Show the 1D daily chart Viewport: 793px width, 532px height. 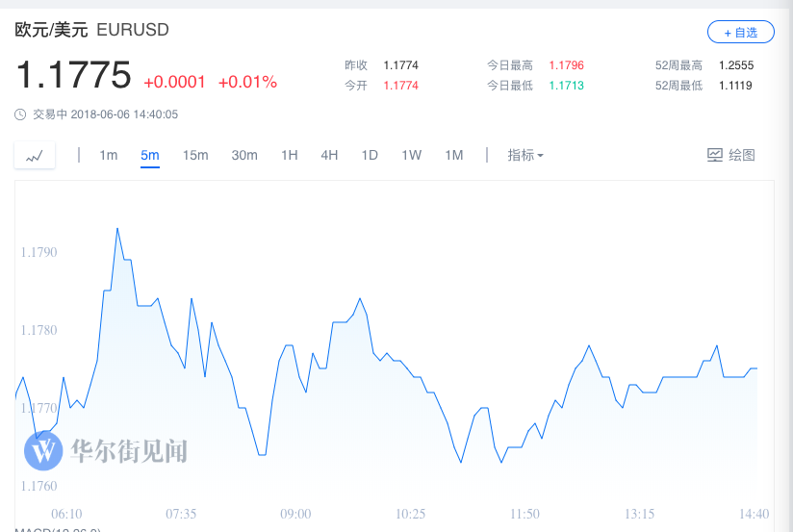point(370,155)
